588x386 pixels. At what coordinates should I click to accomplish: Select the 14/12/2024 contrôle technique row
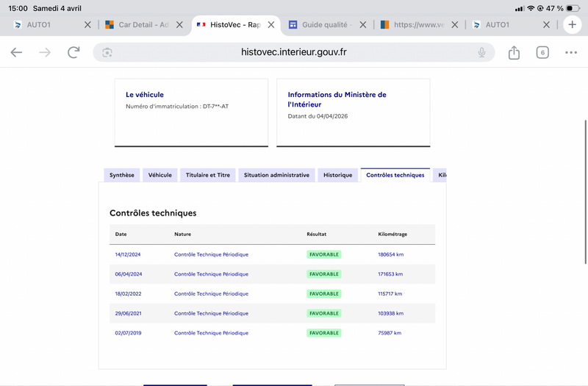[x=270, y=254]
